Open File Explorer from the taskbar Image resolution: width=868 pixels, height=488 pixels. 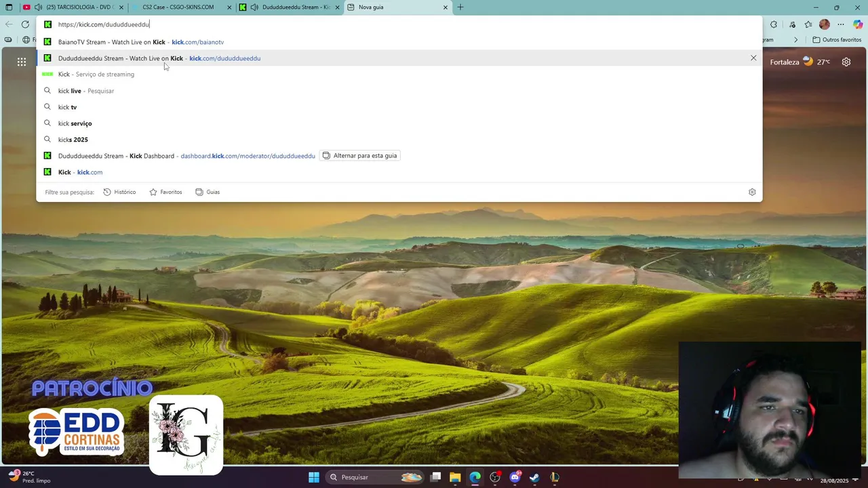(x=455, y=477)
